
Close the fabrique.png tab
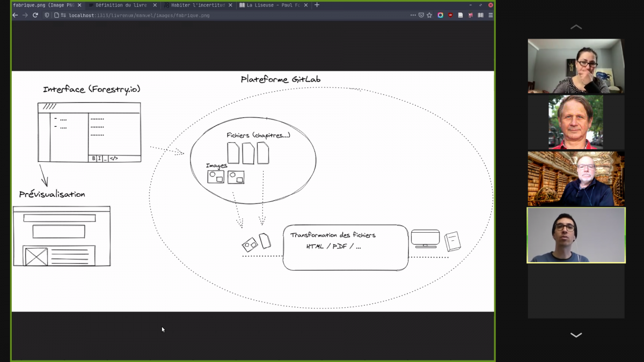79,5
